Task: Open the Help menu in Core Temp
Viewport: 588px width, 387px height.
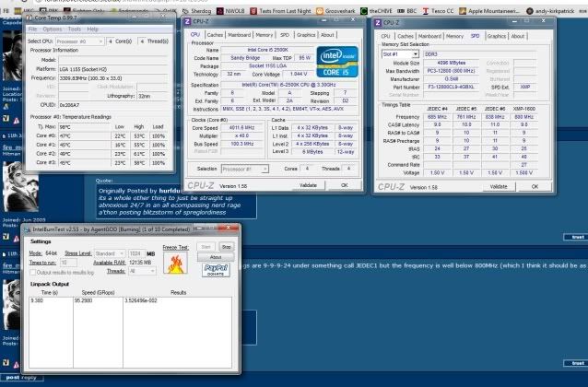Action: click(92, 29)
